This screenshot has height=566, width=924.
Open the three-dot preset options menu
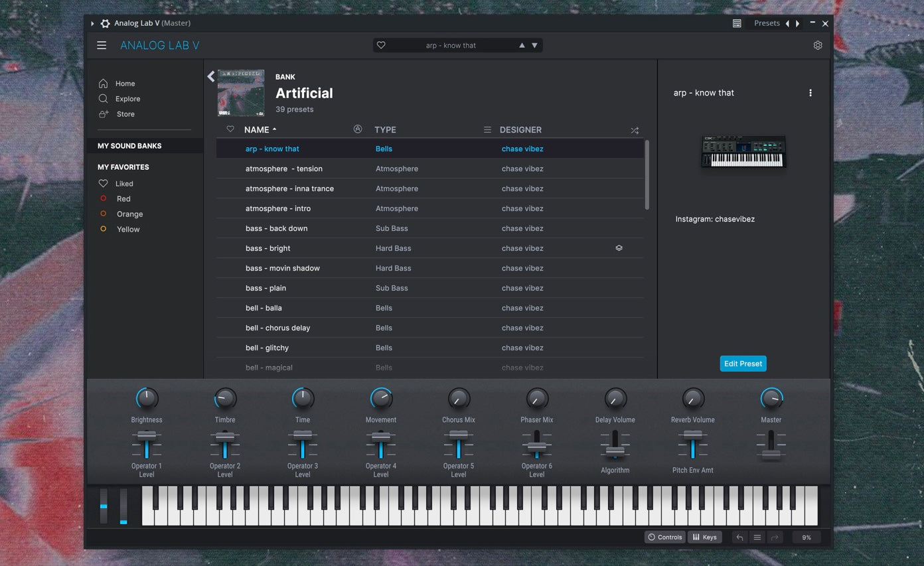tap(810, 93)
